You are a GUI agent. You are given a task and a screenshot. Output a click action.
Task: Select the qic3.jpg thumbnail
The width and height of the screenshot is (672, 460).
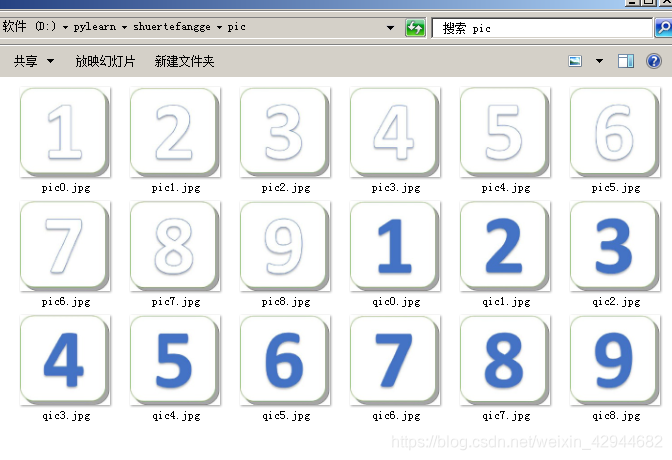[x=65, y=360]
